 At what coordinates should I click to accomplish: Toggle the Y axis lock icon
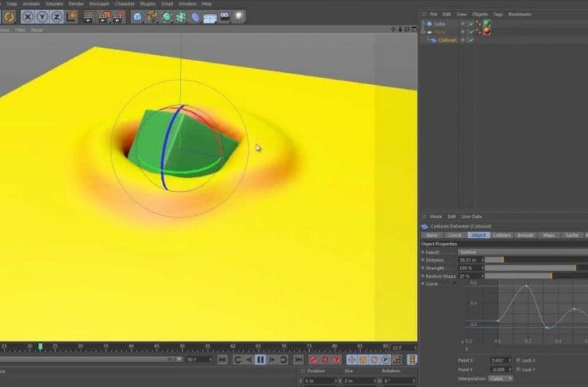pyautogui.click(x=42, y=16)
